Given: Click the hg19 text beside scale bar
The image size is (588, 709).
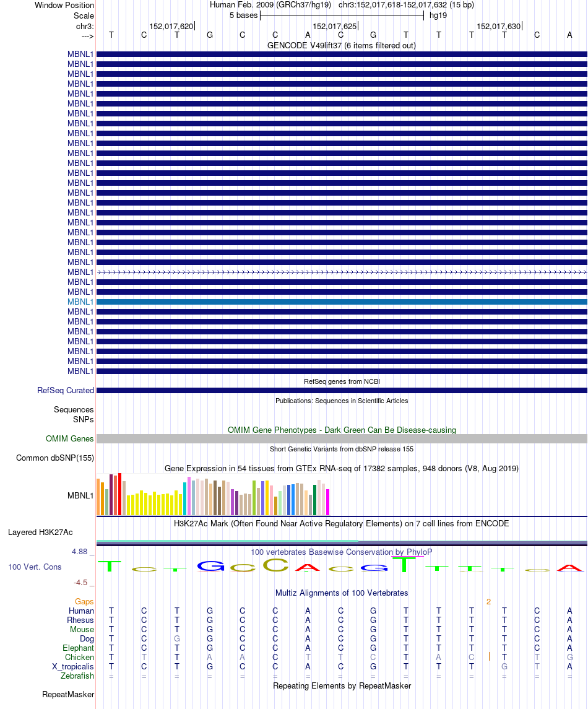Looking at the screenshot, I should point(438,15).
